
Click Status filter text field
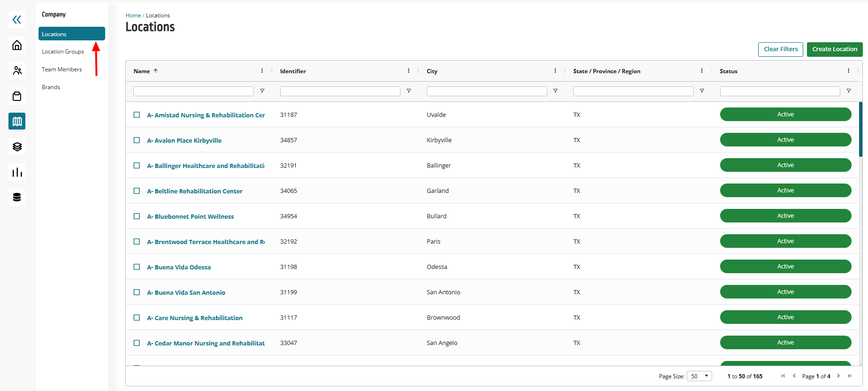(x=780, y=91)
